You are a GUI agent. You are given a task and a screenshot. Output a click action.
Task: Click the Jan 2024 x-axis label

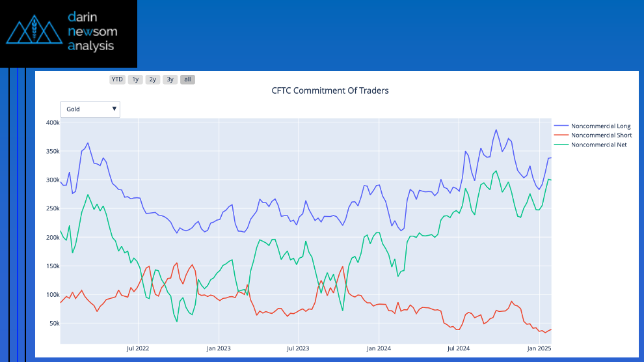379,348
